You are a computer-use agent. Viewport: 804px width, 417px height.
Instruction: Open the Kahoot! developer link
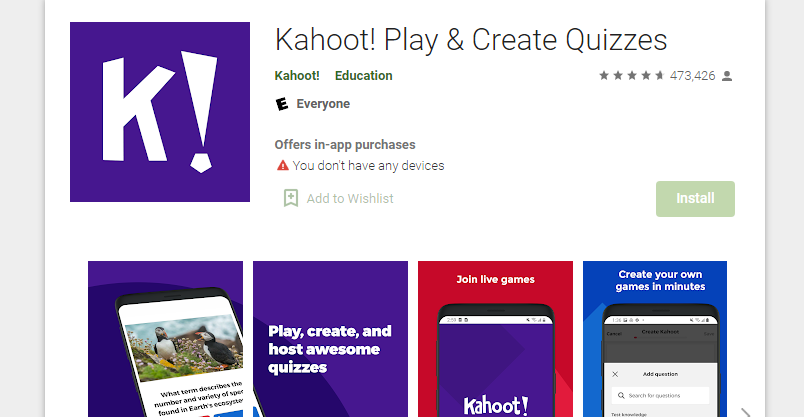pos(297,75)
